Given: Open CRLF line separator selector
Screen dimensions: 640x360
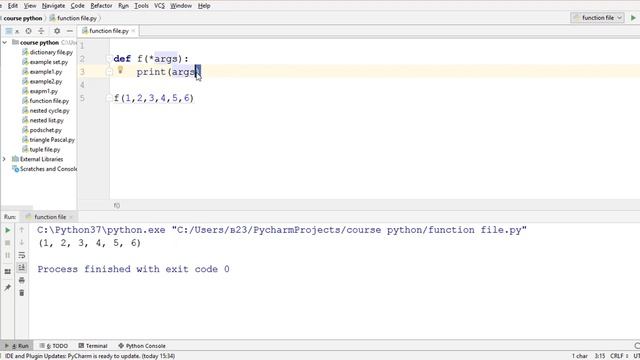Looking at the screenshot, I should pyautogui.click(x=619, y=356).
